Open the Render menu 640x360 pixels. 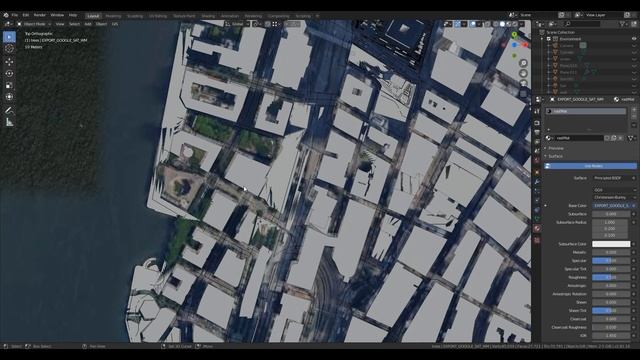[40, 15]
